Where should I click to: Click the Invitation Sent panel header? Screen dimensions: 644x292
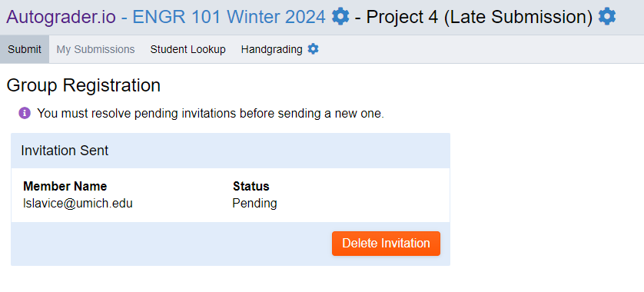click(231, 151)
